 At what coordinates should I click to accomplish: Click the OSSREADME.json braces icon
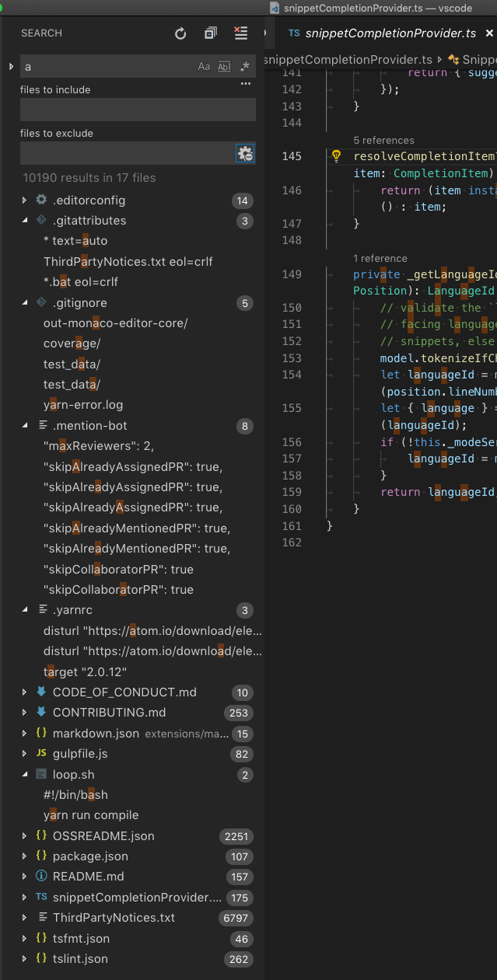point(41,835)
